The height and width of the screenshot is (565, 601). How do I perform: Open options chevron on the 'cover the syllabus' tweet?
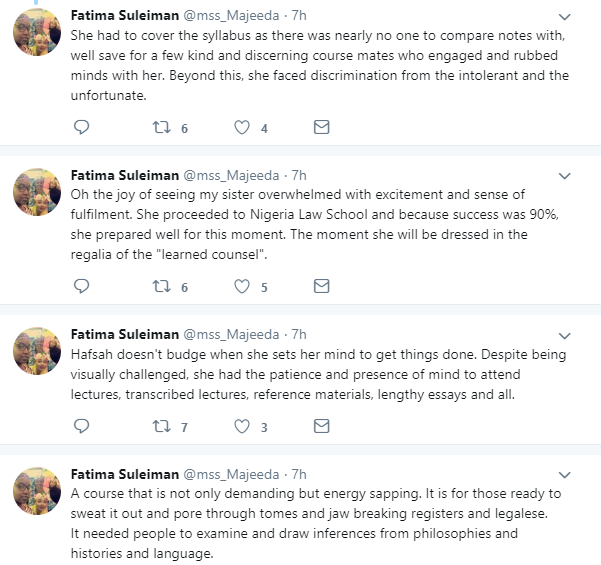(565, 17)
